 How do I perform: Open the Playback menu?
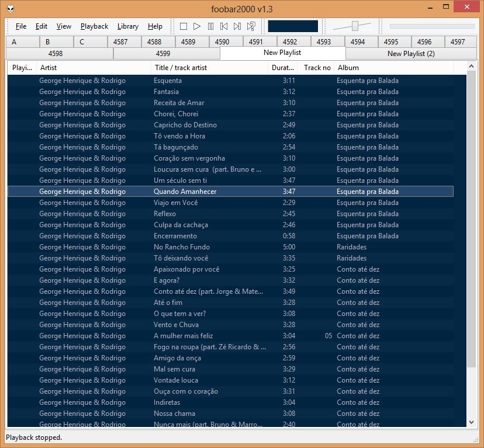point(94,26)
